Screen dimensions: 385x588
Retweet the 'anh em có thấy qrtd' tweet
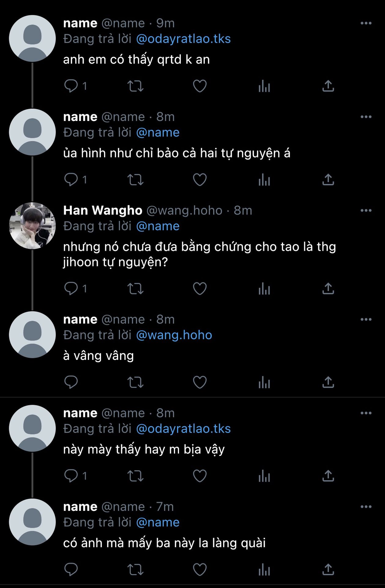pos(135,86)
